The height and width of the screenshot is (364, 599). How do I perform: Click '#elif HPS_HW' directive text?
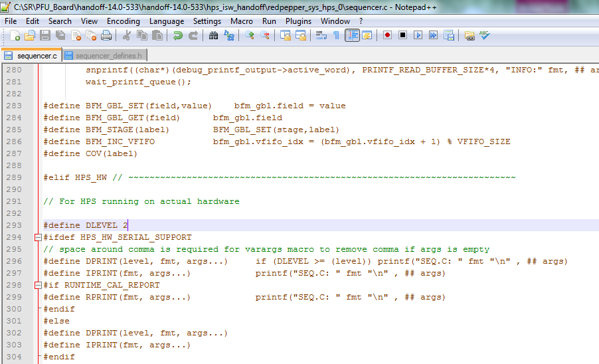pos(75,177)
